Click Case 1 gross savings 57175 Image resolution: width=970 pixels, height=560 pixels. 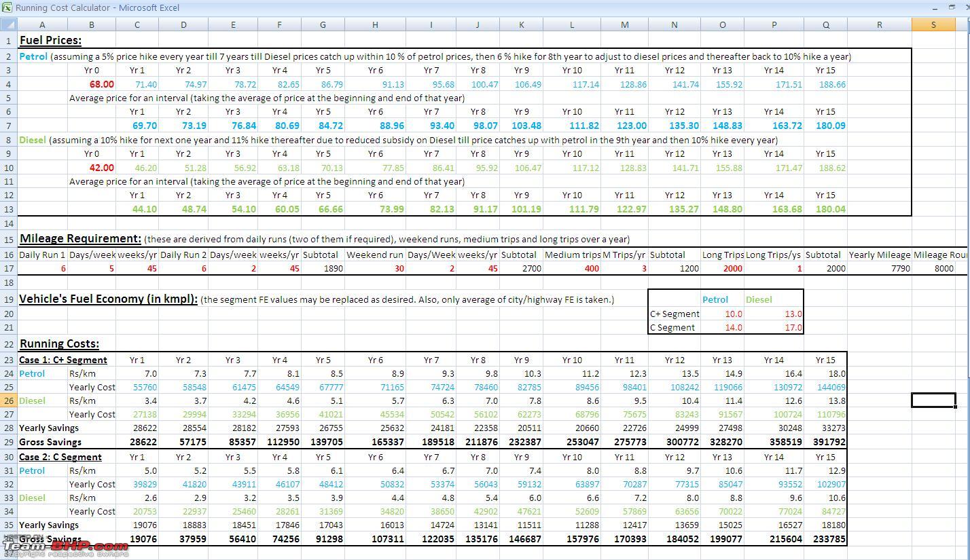pyautogui.click(x=192, y=442)
